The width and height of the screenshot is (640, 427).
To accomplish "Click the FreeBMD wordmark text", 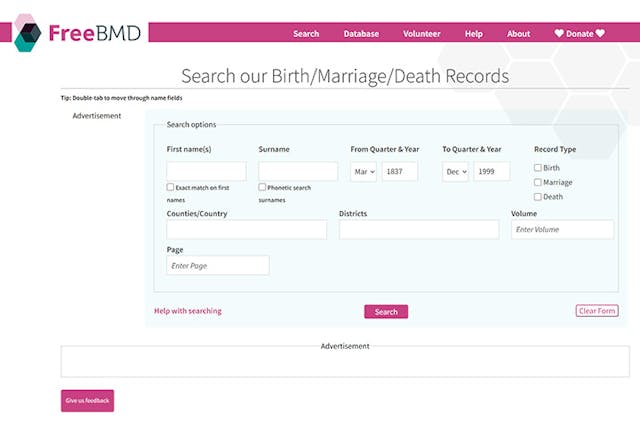I will [95, 33].
